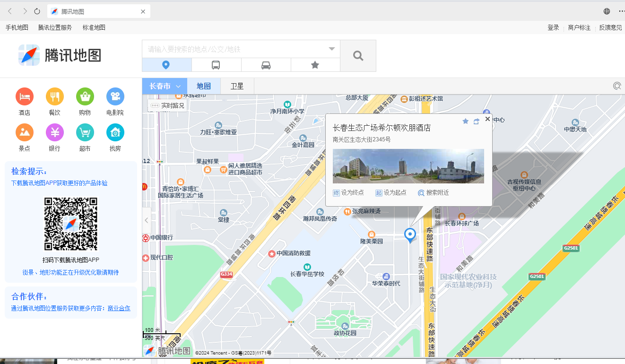Open the 超市 supermarket category icon
Screen dimensions: 625x364
(x=85, y=132)
